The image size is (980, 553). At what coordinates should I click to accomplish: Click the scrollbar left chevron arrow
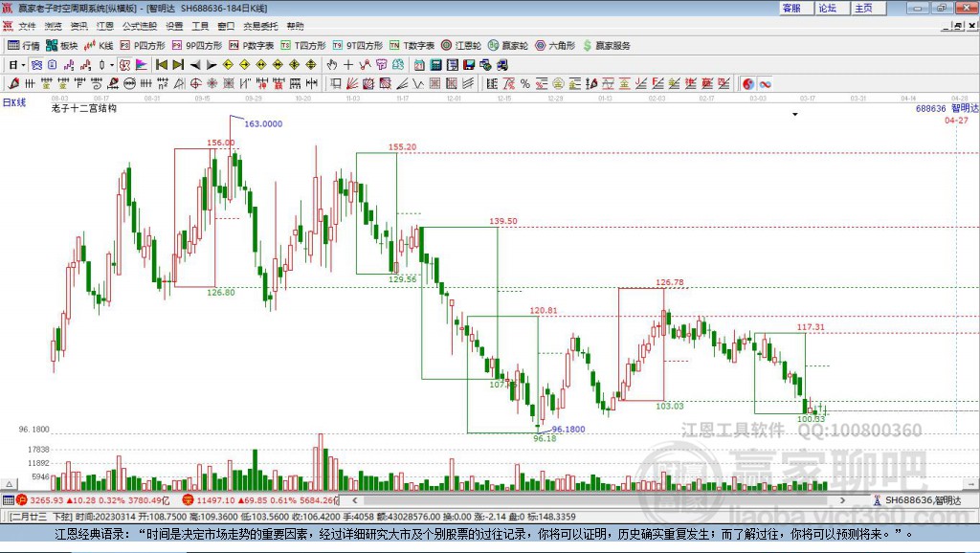click(x=354, y=499)
